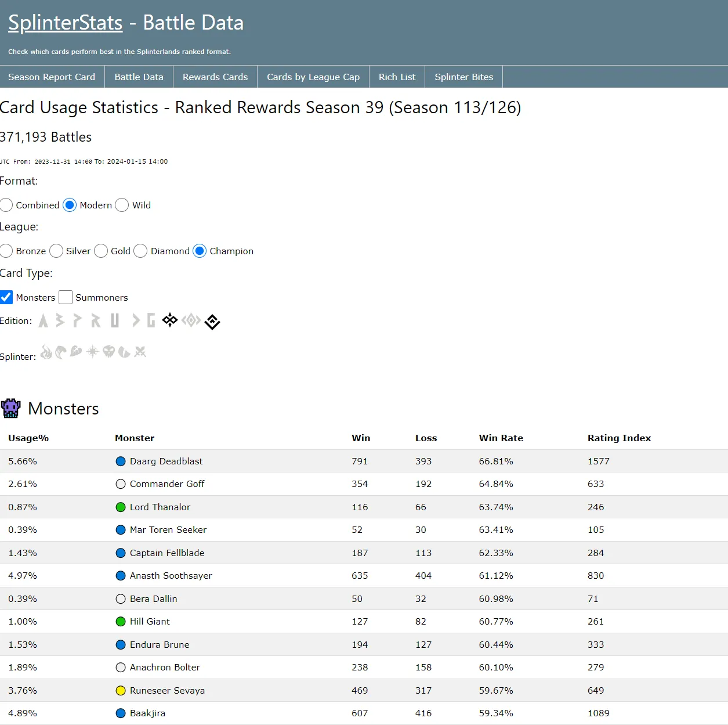Sort by the Rating Index column header
The image size is (728, 725).
pyautogui.click(x=620, y=438)
